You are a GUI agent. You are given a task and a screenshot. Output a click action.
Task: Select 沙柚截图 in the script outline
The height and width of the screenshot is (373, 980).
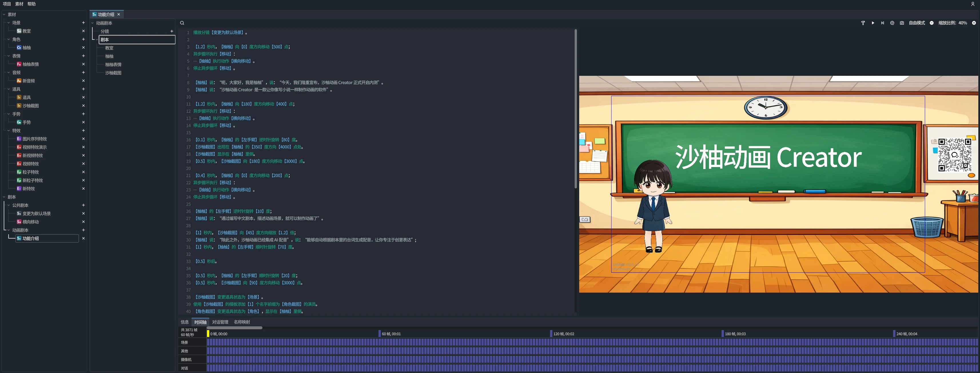point(113,73)
